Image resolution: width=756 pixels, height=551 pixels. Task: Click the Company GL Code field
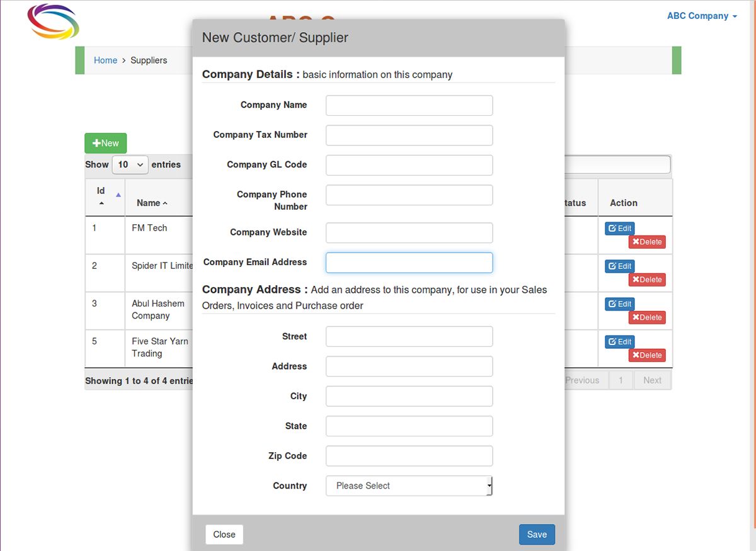[x=409, y=165]
